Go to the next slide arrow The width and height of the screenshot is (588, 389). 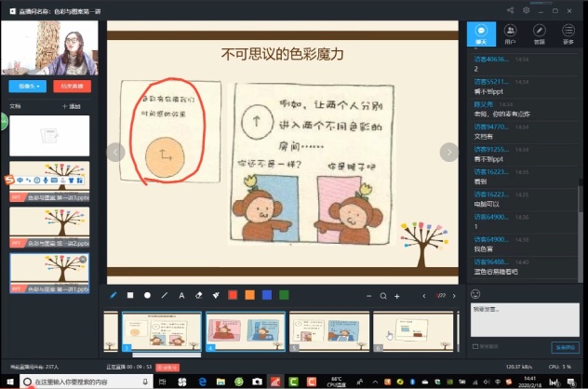point(448,152)
